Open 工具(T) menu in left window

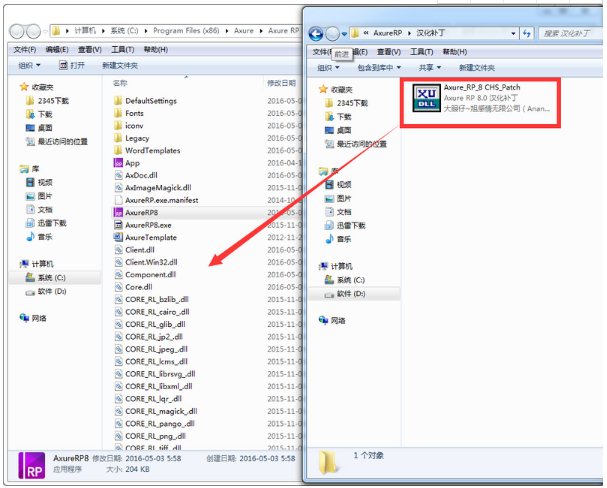click(x=123, y=50)
